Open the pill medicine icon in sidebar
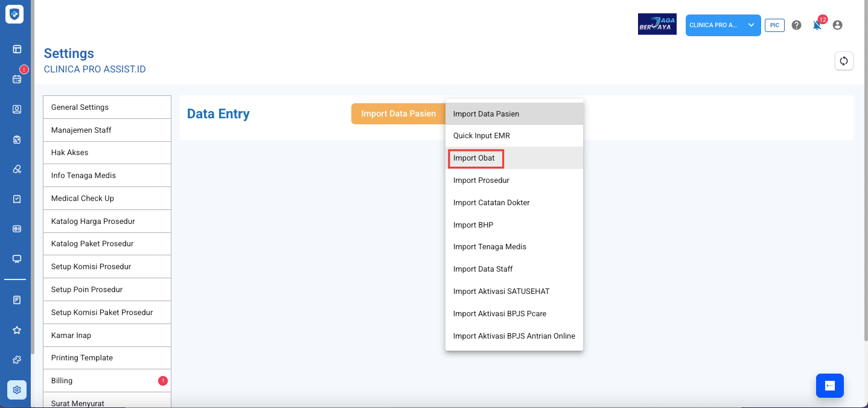This screenshot has height=408, width=868. (x=17, y=169)
